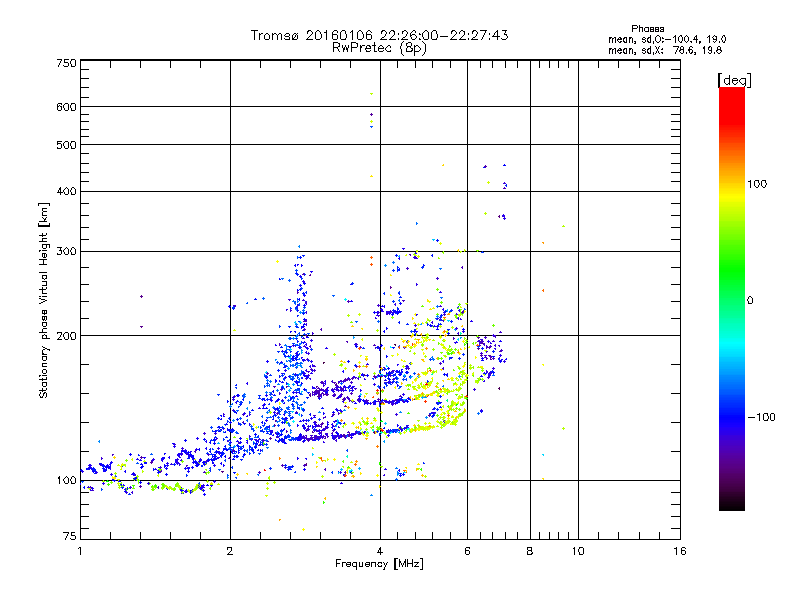The width and height of the screenshot is (800, 600).
Task: Click the x-axis tick label '4'
Action: click(380, 551)
